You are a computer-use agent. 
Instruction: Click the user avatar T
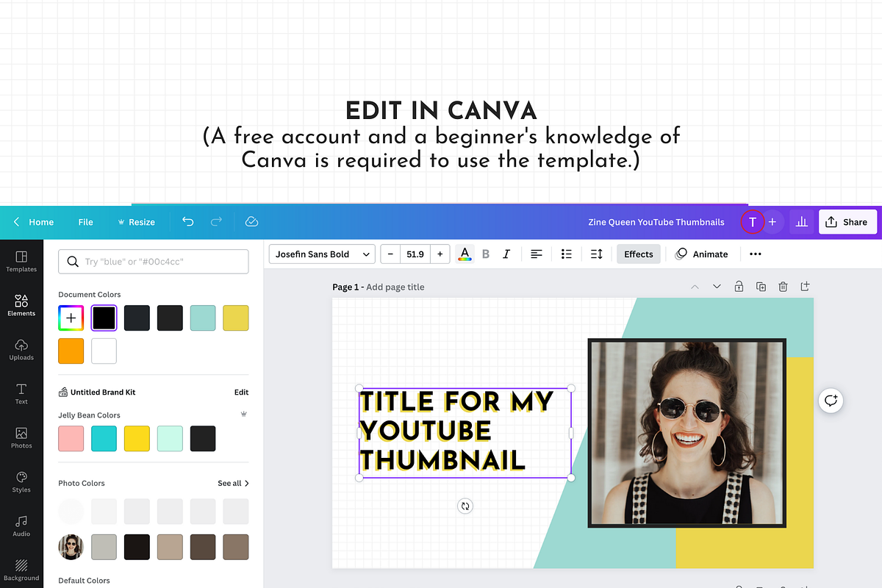752,222
